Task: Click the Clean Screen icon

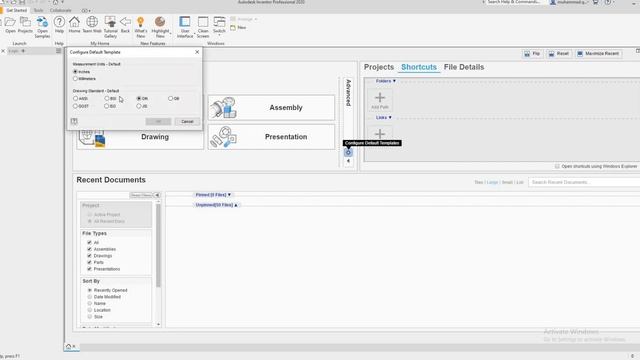Action: point(203,22)
